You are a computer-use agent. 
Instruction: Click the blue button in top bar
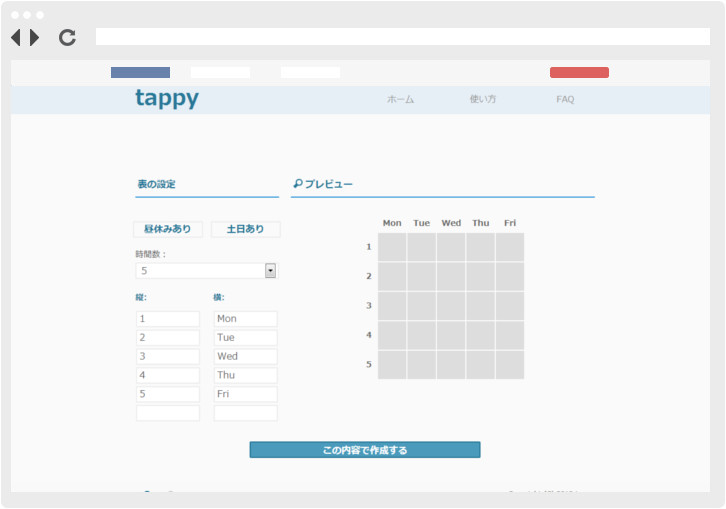[x=140, y=72]
